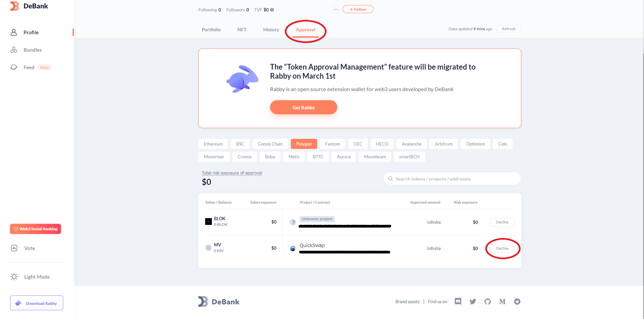
Task: Decline the MV QuickSwap approval
Action: 502,248
